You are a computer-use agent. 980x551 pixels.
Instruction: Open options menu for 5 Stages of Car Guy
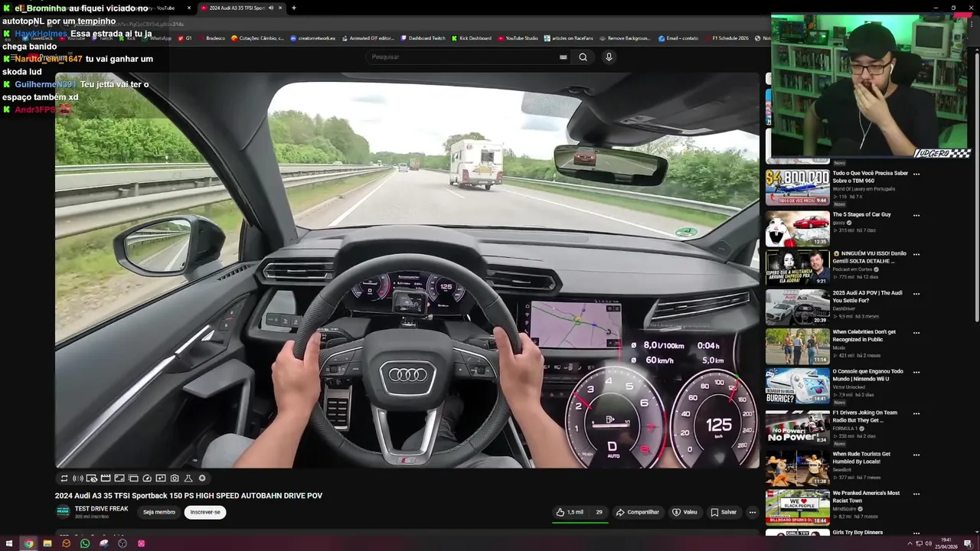(916, 215)
